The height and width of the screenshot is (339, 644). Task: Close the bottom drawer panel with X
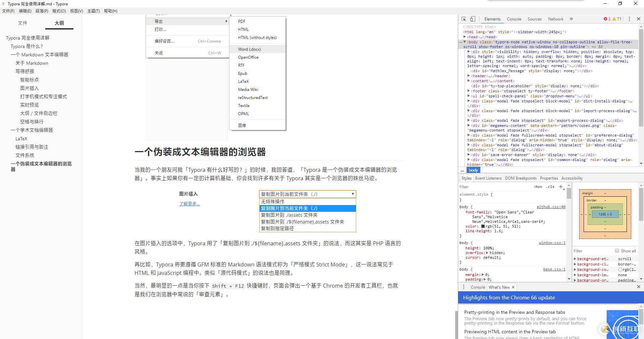[x=639, y=287]
